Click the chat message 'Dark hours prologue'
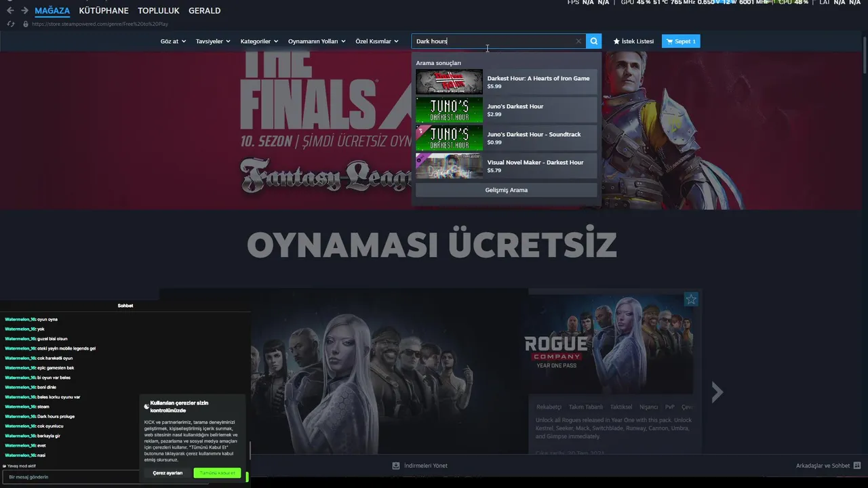Screen dimensions: 868x488 (x=56, y=416)
